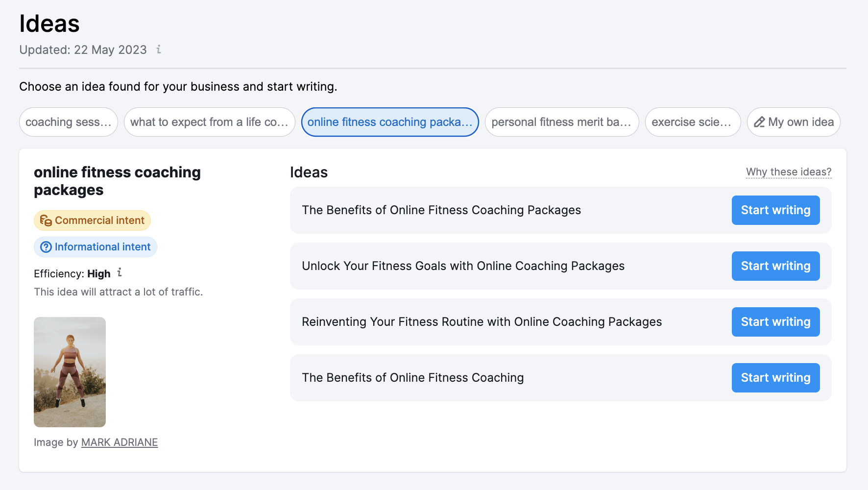Click the fitness woman thumbnail image
868x490 pixels.
[70, 372]
